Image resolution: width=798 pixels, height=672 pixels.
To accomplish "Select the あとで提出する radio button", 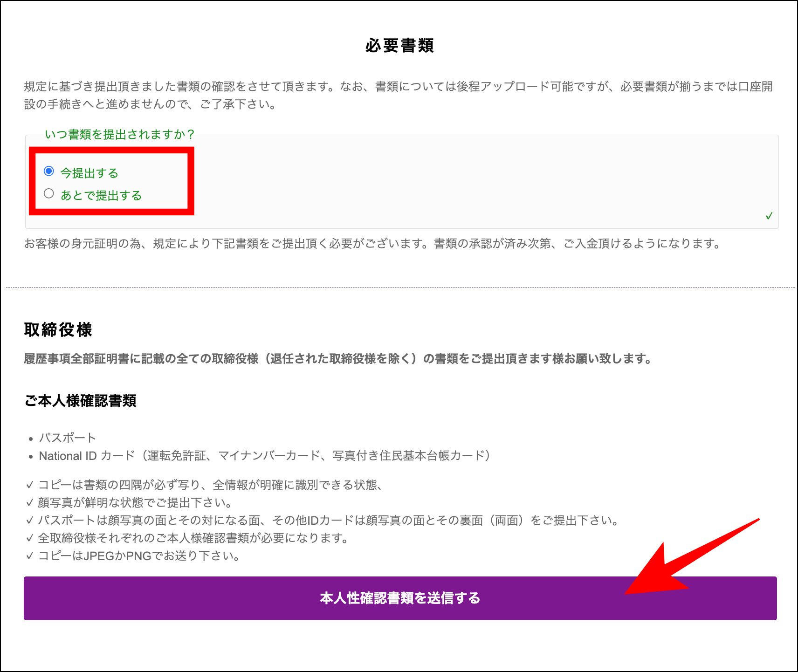I will point(49,193).
